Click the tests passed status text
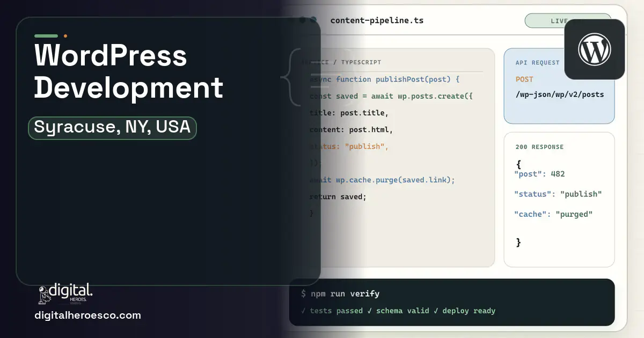The width and height of the screenshot is (644, 338). tap(332, 311)
